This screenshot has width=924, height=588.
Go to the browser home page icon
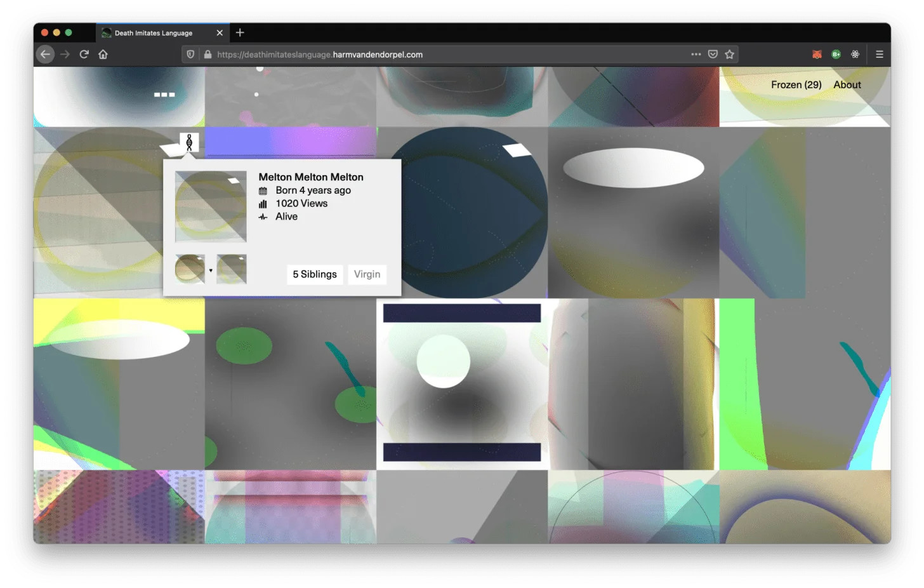click(103, 55)
